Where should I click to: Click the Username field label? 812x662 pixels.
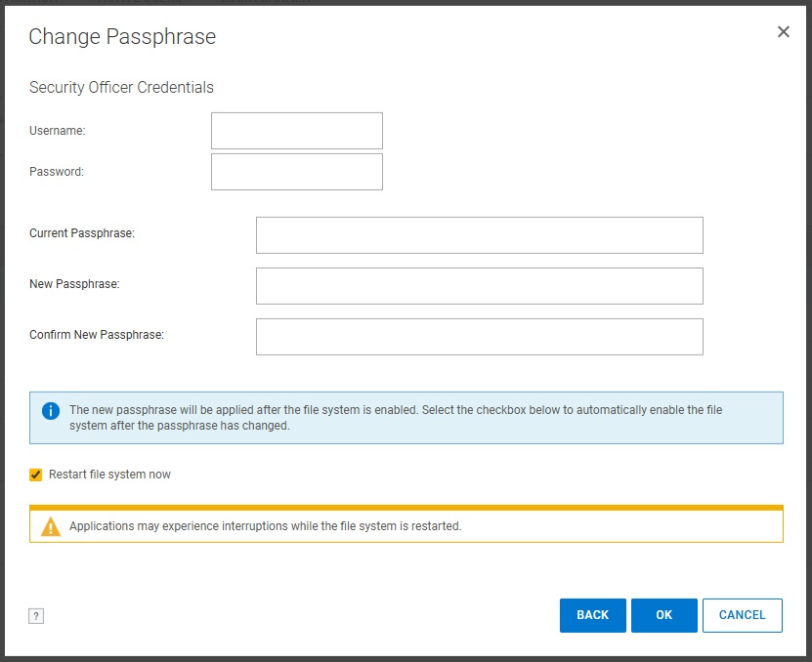[x=58, y=130]
